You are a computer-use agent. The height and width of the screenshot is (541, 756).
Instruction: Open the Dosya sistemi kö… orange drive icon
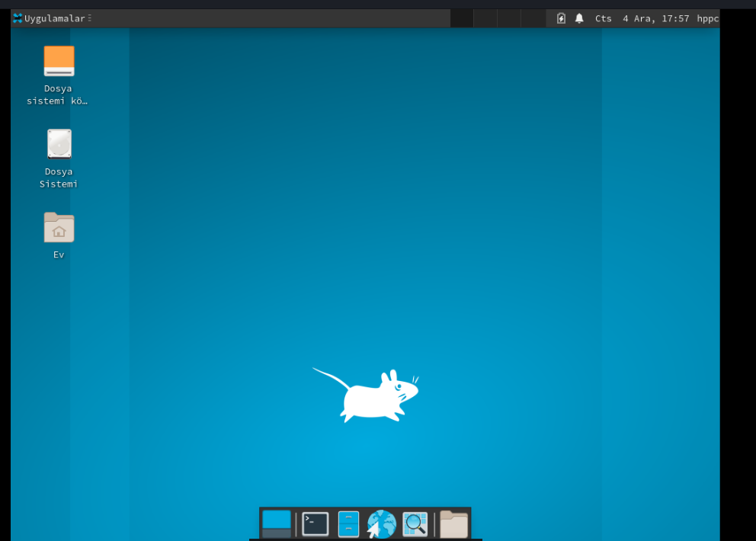59,61
